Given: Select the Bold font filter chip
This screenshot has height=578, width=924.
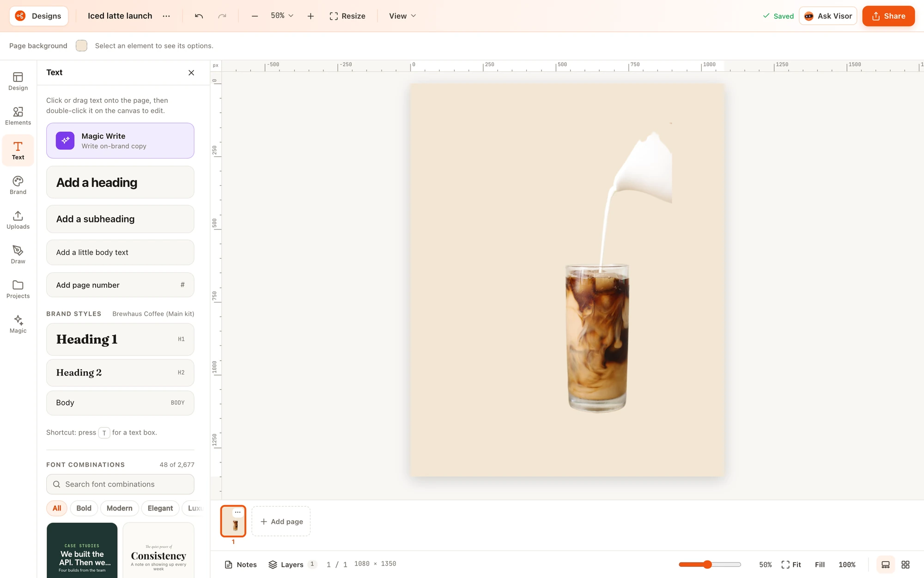Looking at the screenshot, I should (84, 508).
